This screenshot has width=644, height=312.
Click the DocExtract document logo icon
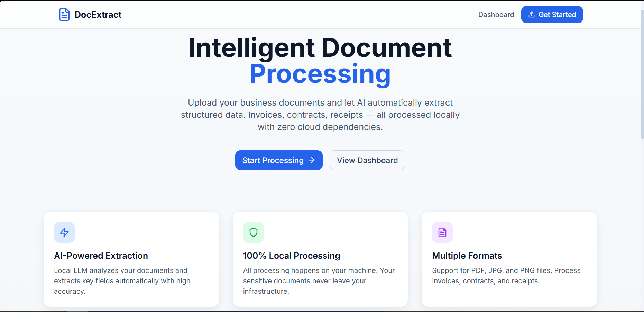point(64,14)
